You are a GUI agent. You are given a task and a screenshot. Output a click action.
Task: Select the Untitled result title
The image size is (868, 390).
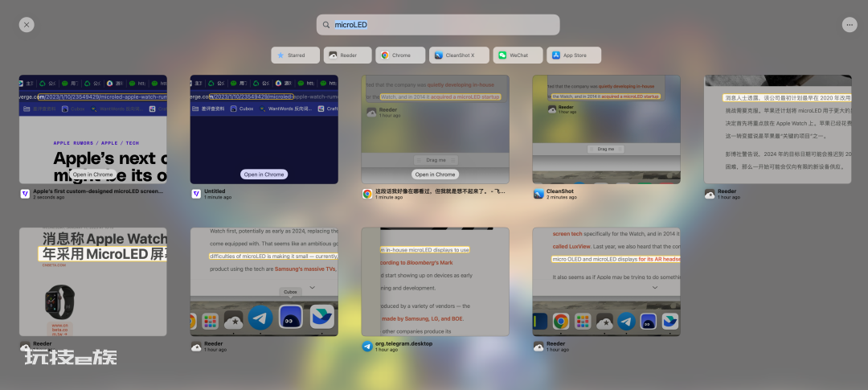(215, 191)
